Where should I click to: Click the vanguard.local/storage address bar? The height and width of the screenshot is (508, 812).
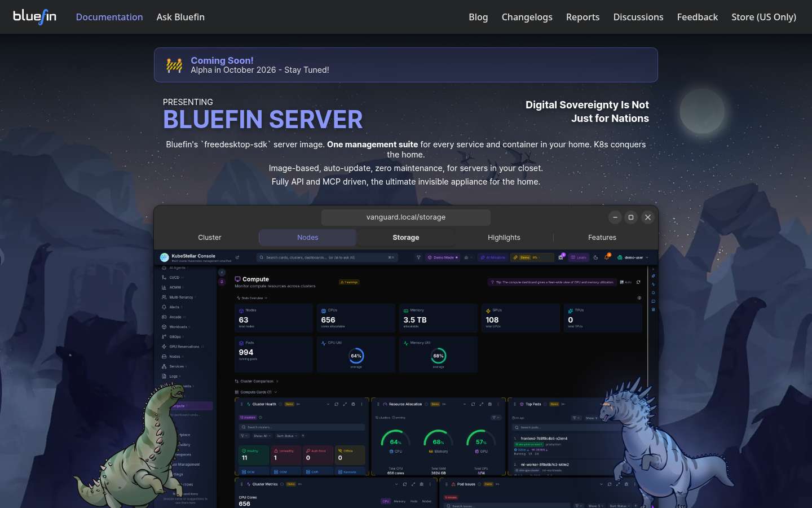point(406,217)
